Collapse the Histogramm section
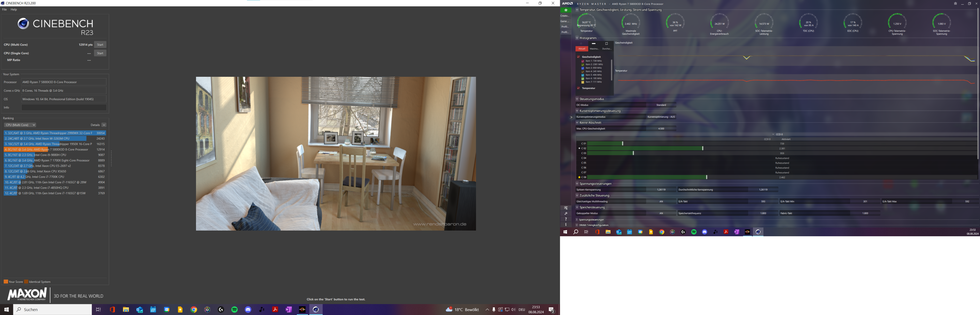Image resolution: width=980 pixels, height=315 pixels. (577, 38)
